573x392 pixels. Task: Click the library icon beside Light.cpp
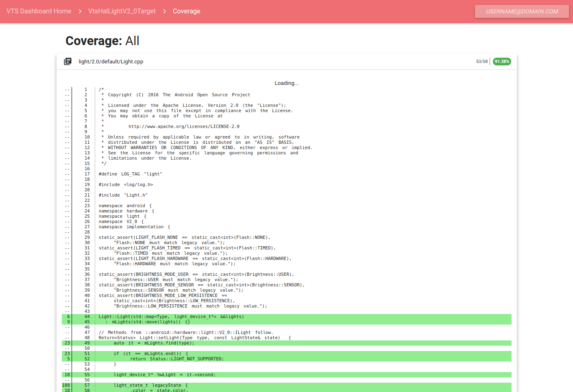(x=68, y=61)
